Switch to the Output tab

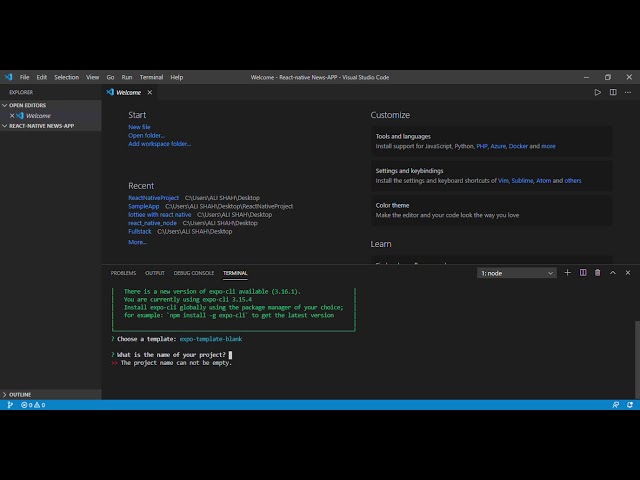point(155,273)
